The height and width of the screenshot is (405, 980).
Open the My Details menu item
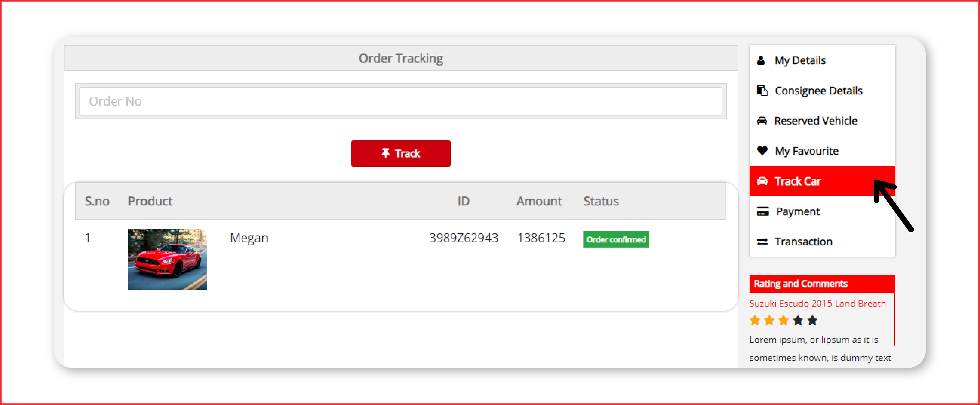coord(800,61)
